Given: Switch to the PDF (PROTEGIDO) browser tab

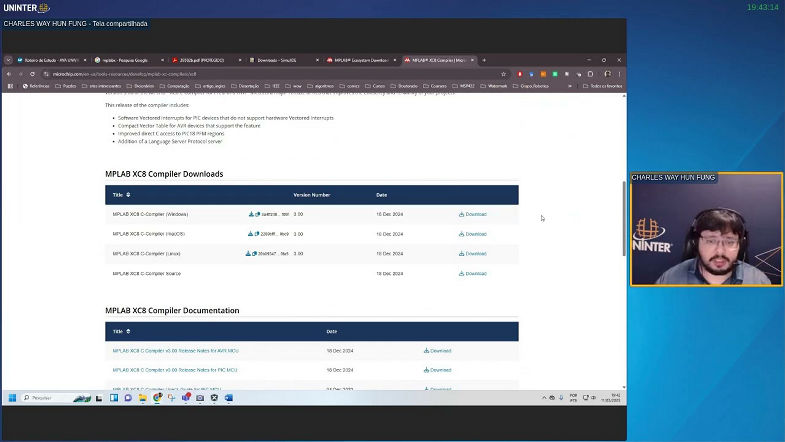Looking at the screenshot, I should coord(206,60).
